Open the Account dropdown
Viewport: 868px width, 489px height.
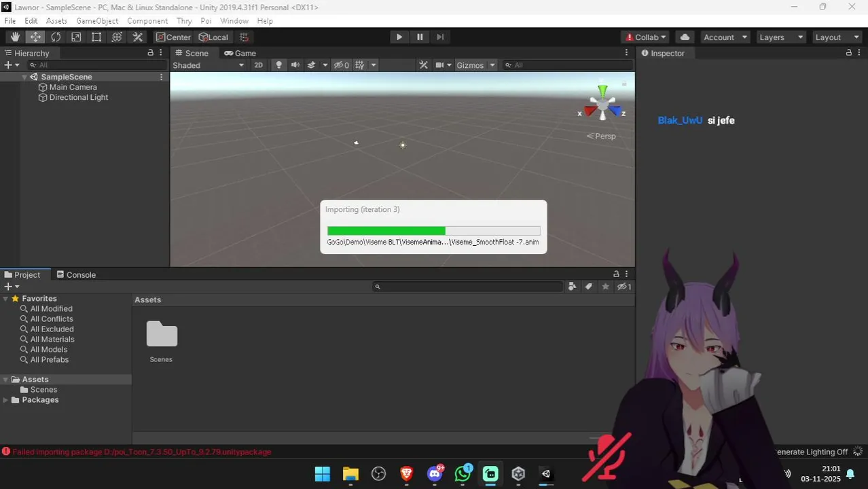click(725, 37)
